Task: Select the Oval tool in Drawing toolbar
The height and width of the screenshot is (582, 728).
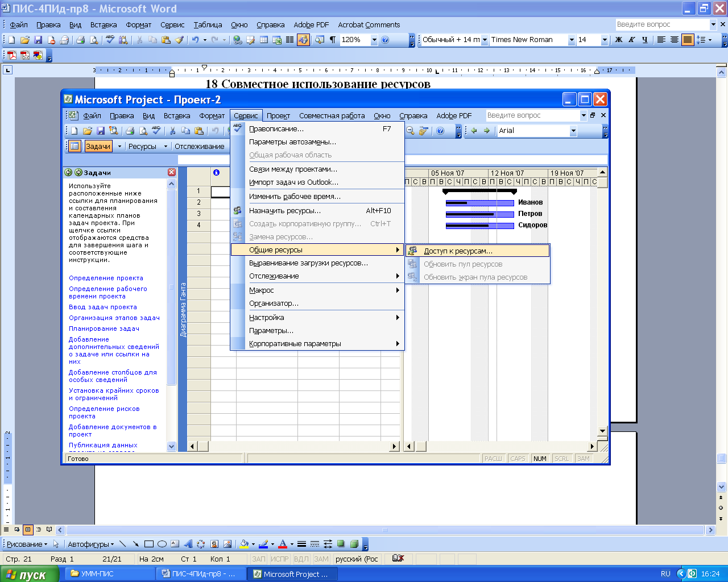Action: click(x=162, y=544)
